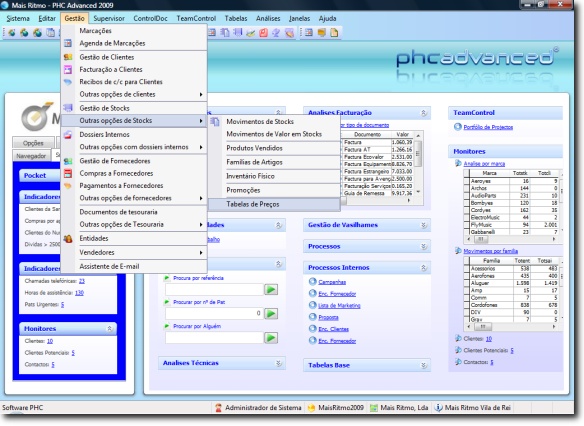
Task: Click the Familia table horizontal scrollbar
Action: [x=511, y=327]
